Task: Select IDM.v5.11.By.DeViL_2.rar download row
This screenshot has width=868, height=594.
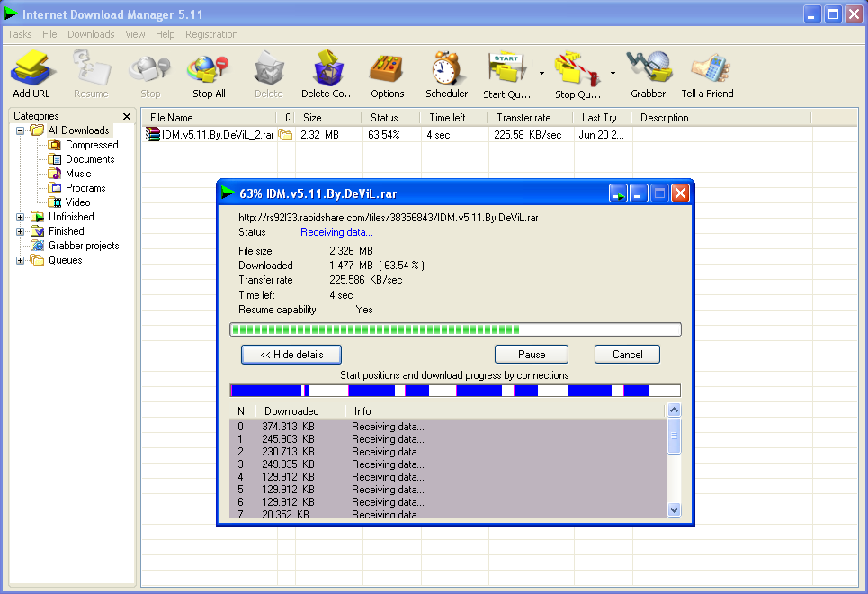Action: (x=498, y=135)
